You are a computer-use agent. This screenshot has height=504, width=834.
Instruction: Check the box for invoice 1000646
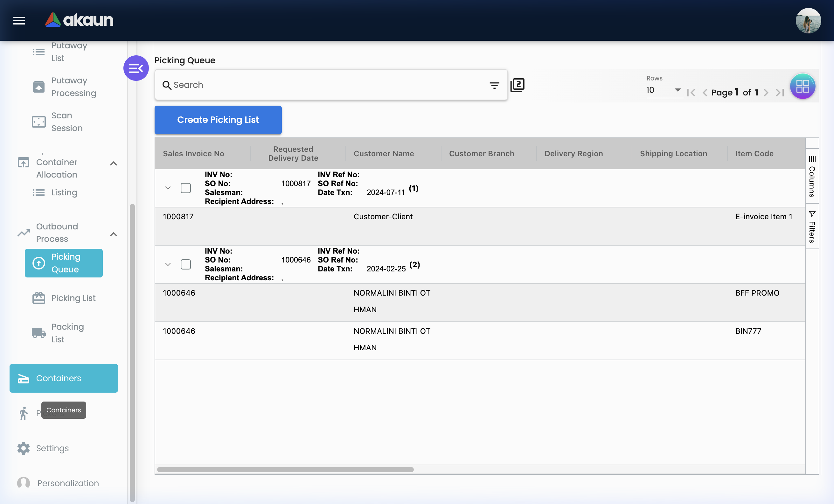pyautogui.click(x=185, y=264)
